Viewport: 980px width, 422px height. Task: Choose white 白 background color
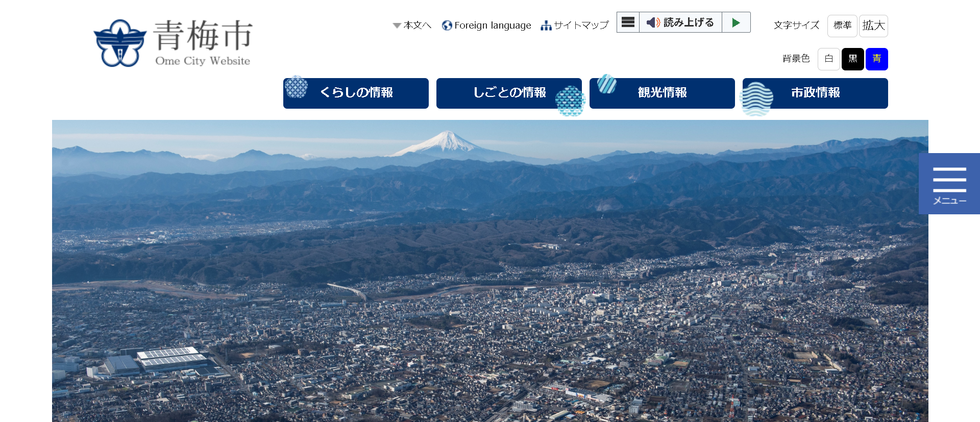(829, 59)
